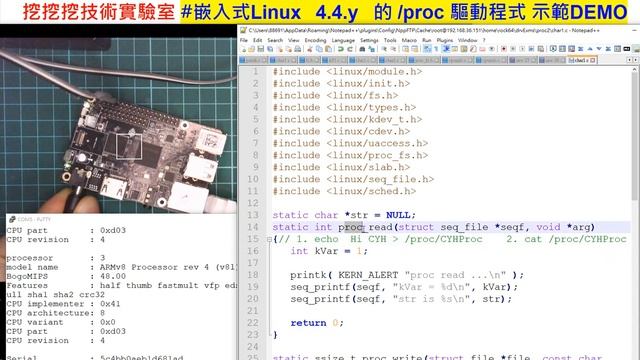Open the Search menu
This screenshot has height=360, width=640.
pyautogui.click(x=275, y=40)
